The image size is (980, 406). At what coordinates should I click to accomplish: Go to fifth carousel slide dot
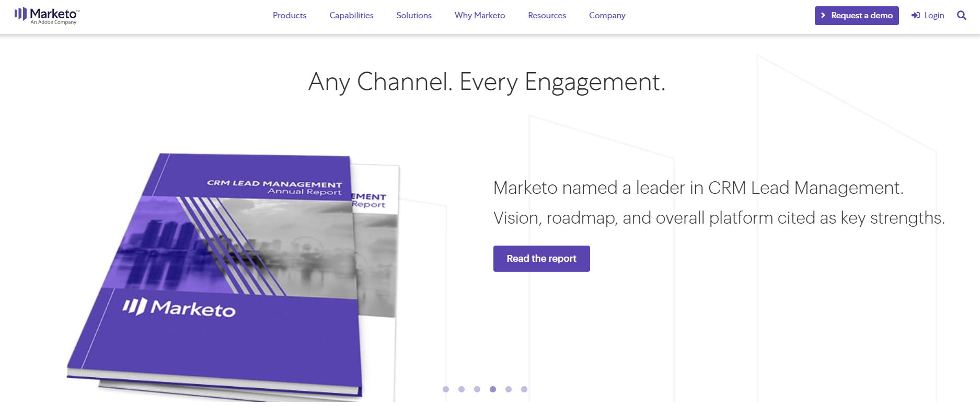click(x=509, y=389)
